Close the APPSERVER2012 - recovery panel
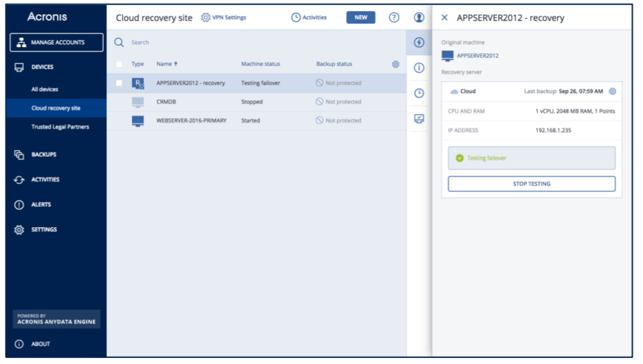 click(444, 17)
